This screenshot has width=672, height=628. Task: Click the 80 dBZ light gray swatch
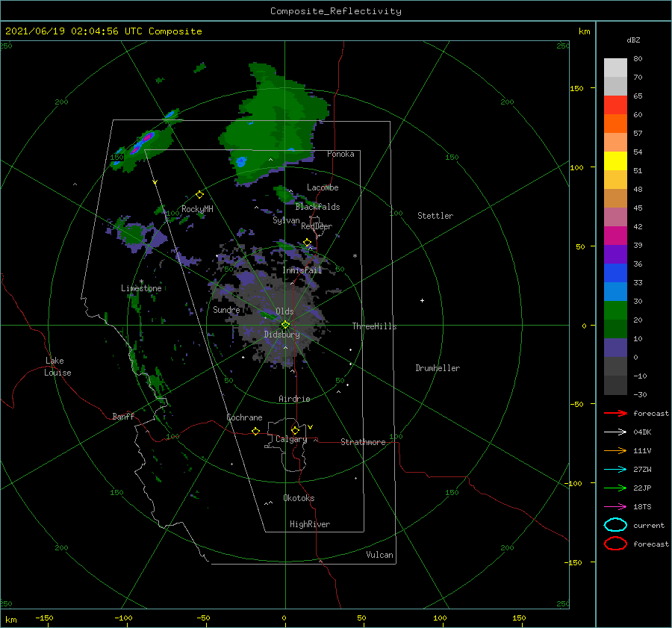pyautogui.click(x=615, y=67)
